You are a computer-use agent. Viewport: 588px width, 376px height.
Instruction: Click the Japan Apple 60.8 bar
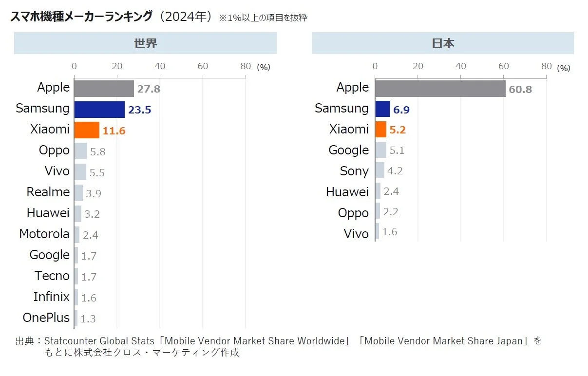coord(440,89)
